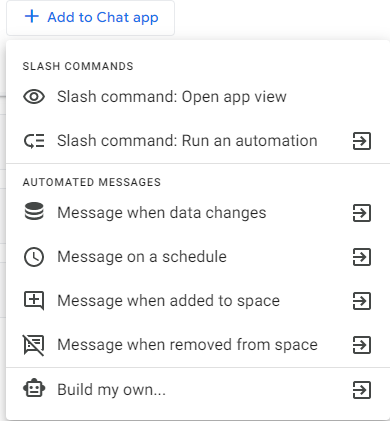Click the blue plus icon
Viewport: 390px width, 421px height.
[32, 16]
